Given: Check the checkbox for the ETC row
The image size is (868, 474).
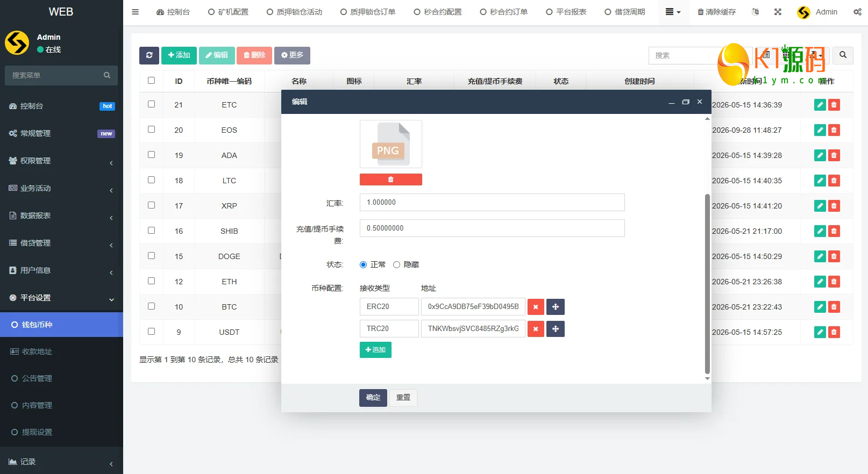Looking at the screenshot, I should [x=151, y=104].
